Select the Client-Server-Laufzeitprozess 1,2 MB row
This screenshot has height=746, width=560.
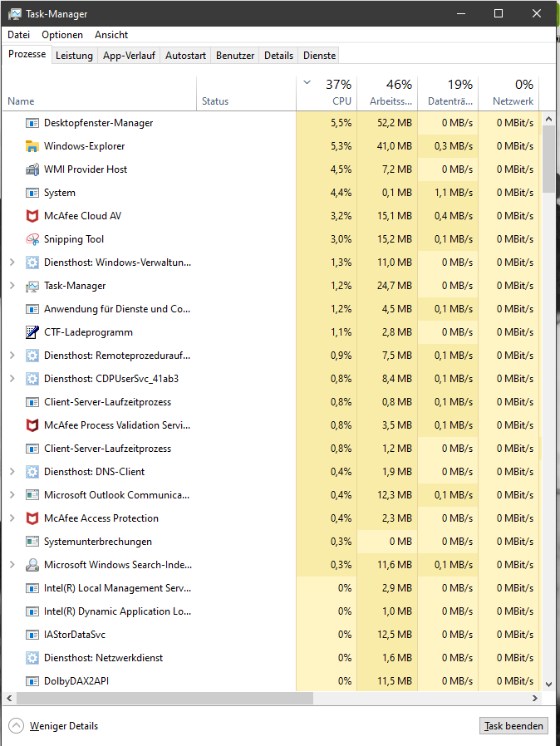click(x=271, y=449)
